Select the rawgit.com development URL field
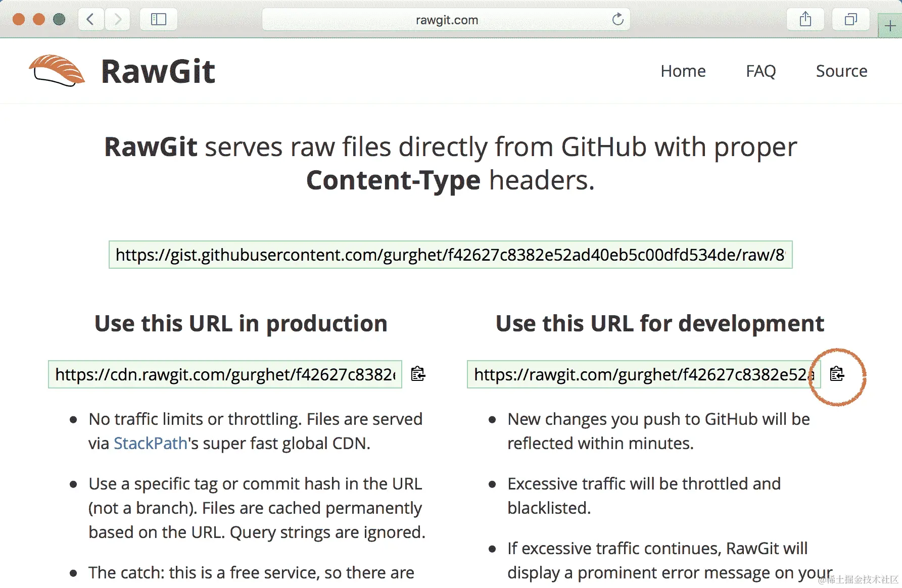Screen dimensions: 902x588 (x=644, y=374)
